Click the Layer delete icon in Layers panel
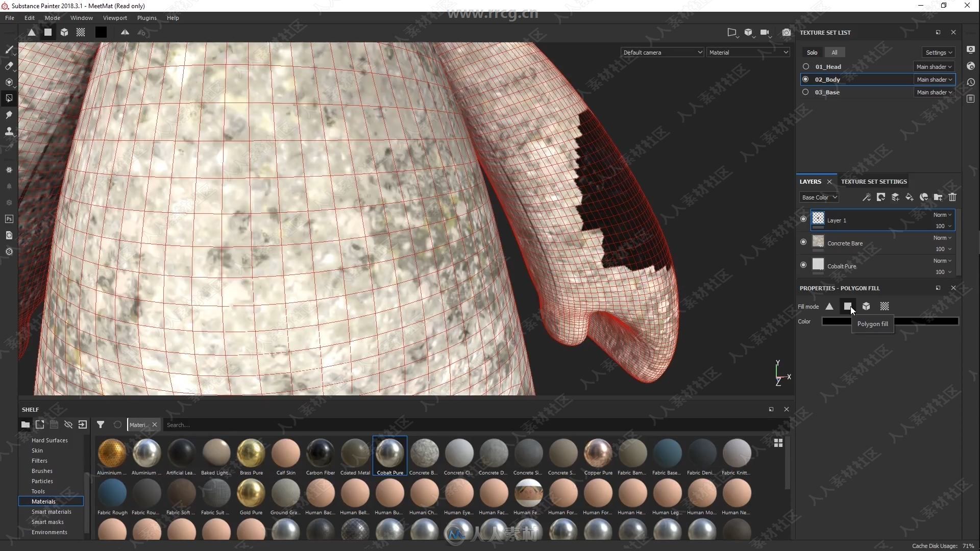Image resolution: width=980 pixels, height=551 pixels. coord(952,197)
